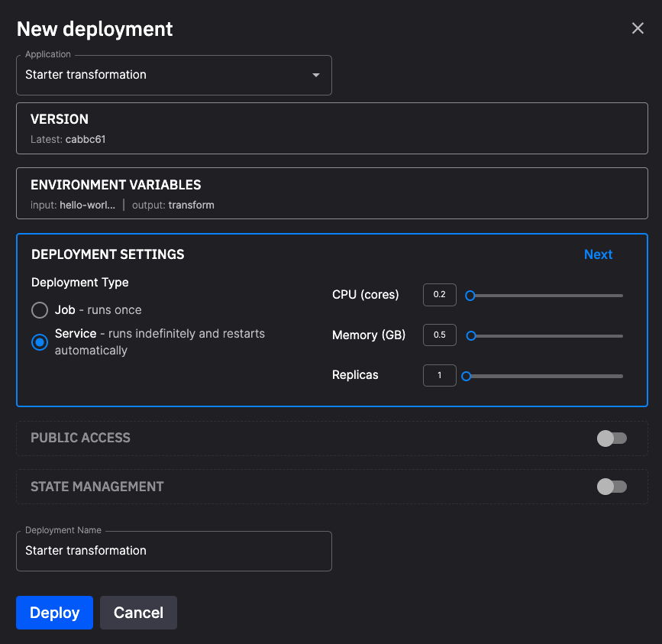This screenshot has height=644, width=662.
Task: Click the Deploy button
Action: (54, 613)
